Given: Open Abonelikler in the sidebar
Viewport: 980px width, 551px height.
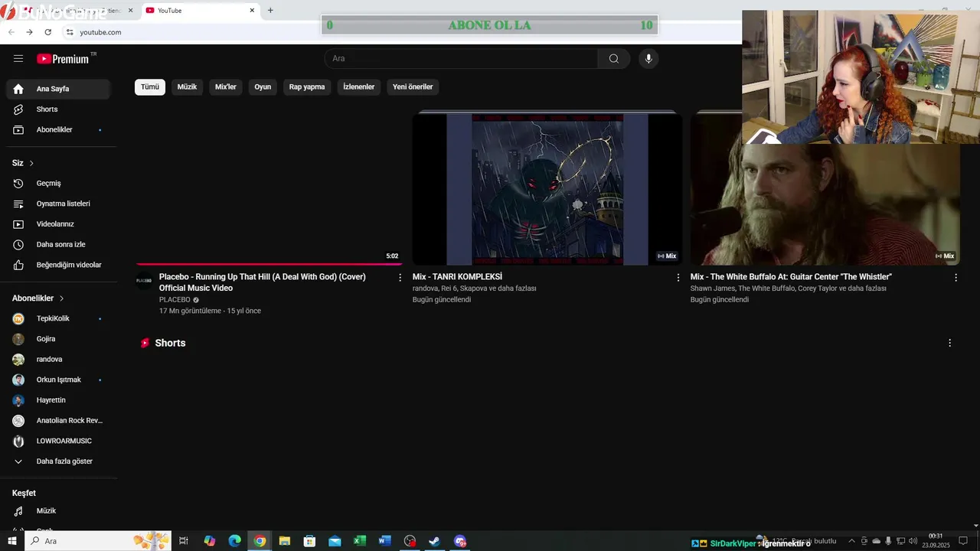Looking at the screenshot, I should 58,130.
